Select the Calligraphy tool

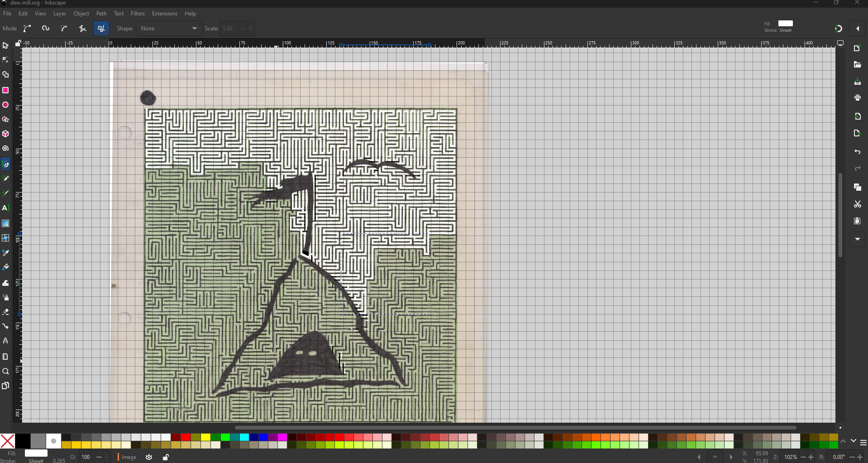click(5, 193)
